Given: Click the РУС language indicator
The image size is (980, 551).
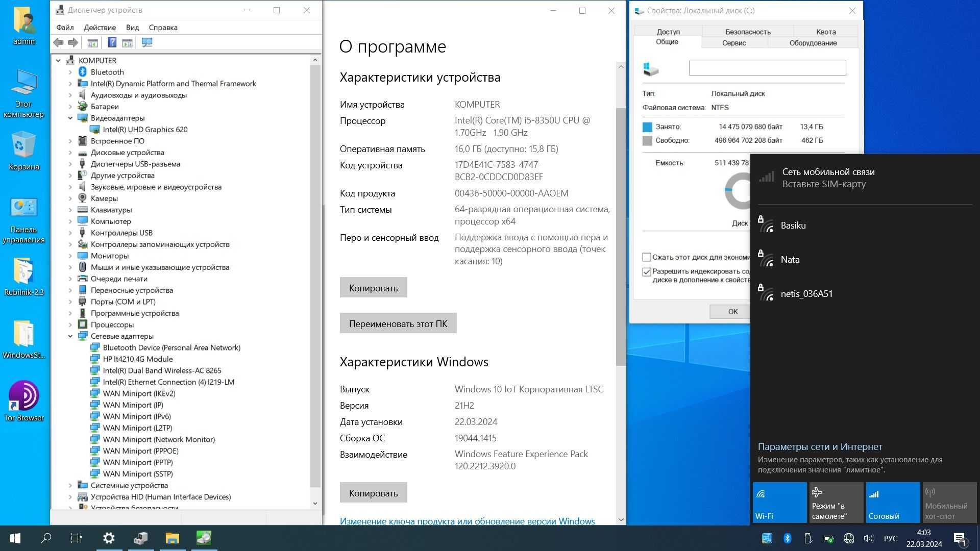Looking at the screenshot, I should point(890,538).
